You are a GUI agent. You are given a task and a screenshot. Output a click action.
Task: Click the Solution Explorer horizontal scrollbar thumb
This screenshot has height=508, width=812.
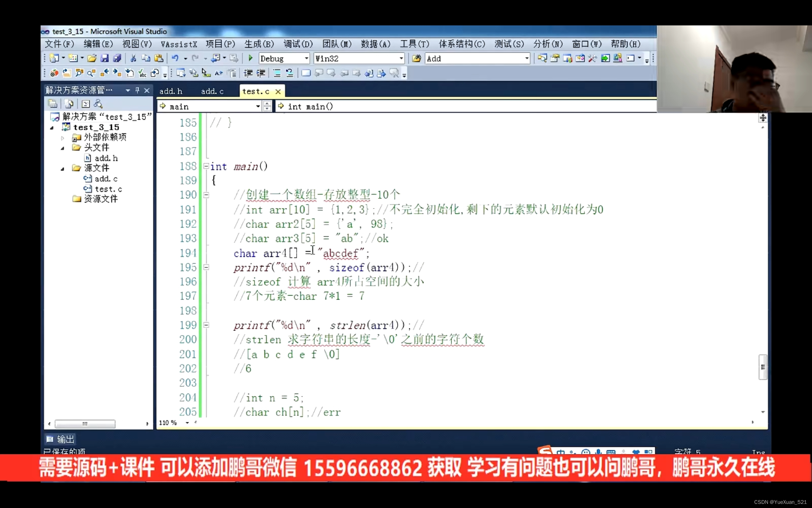(x=85, y=424)
